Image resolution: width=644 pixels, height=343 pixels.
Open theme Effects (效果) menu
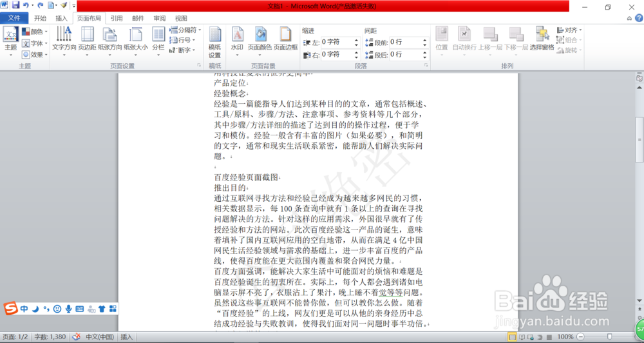(x=35, y=54)
